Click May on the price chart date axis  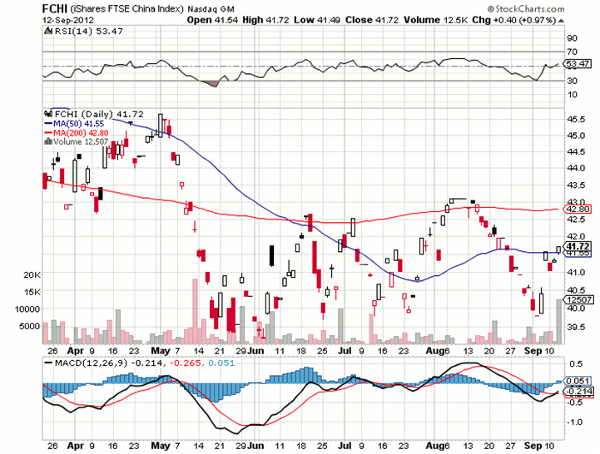tap(160, 351)
